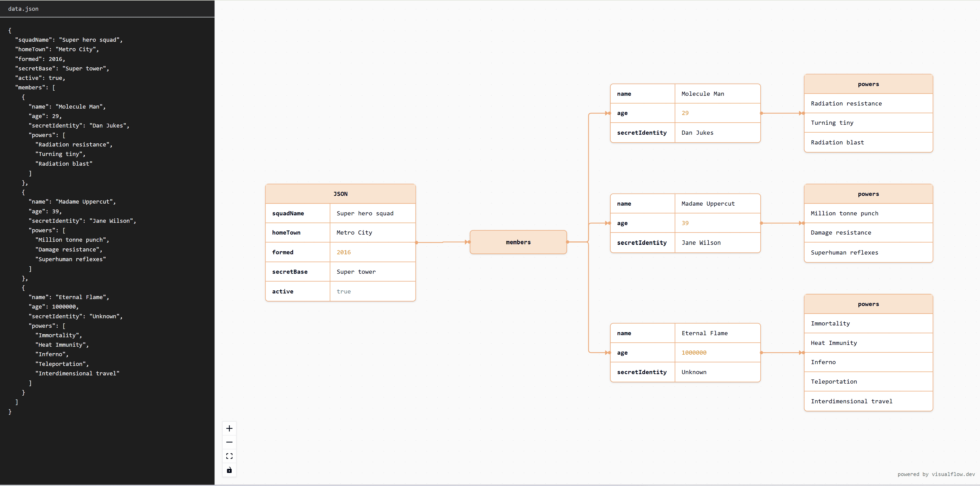Click the zoom out minus button

pos(229,442)
